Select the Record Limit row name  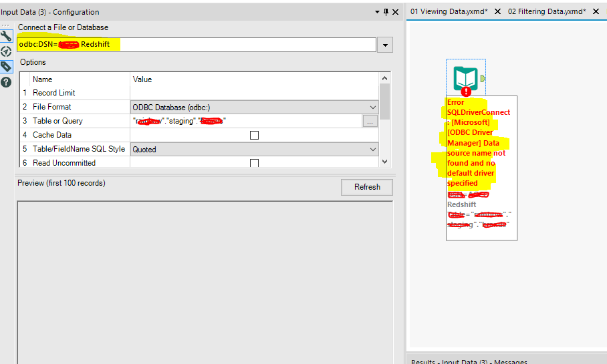point(53,93)
